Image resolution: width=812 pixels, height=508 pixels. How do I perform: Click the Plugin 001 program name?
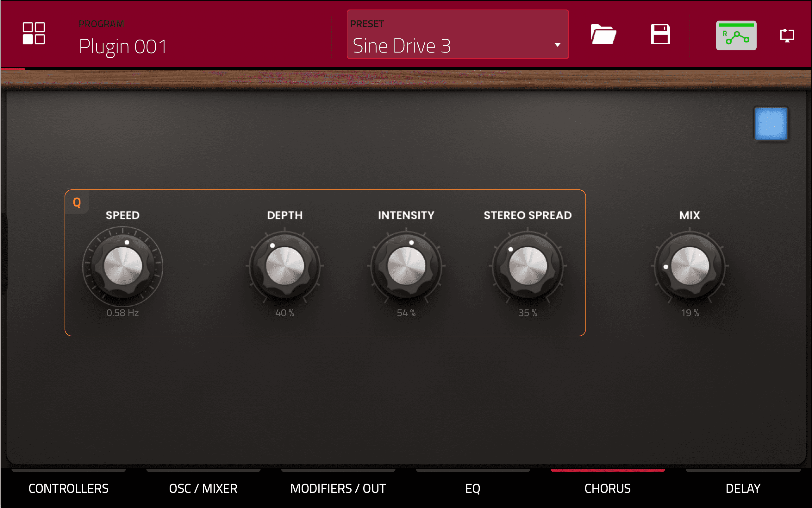click(x=123, y=46)
